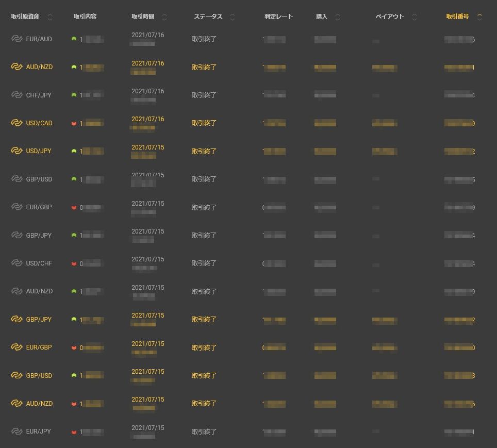497x448 pixels.
Task: Click the USD/CHF currency pair icon
Action: point(17,263)
